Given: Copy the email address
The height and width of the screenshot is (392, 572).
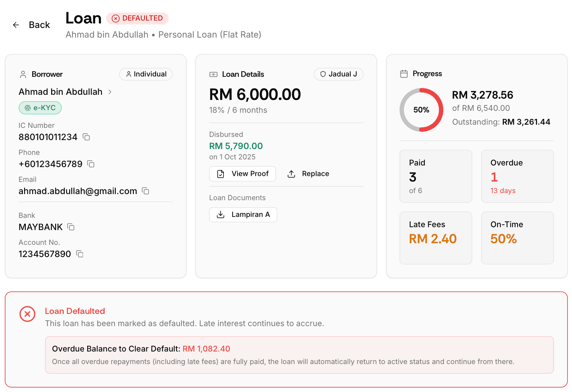Looking at the screenshot, I should 145,191.
